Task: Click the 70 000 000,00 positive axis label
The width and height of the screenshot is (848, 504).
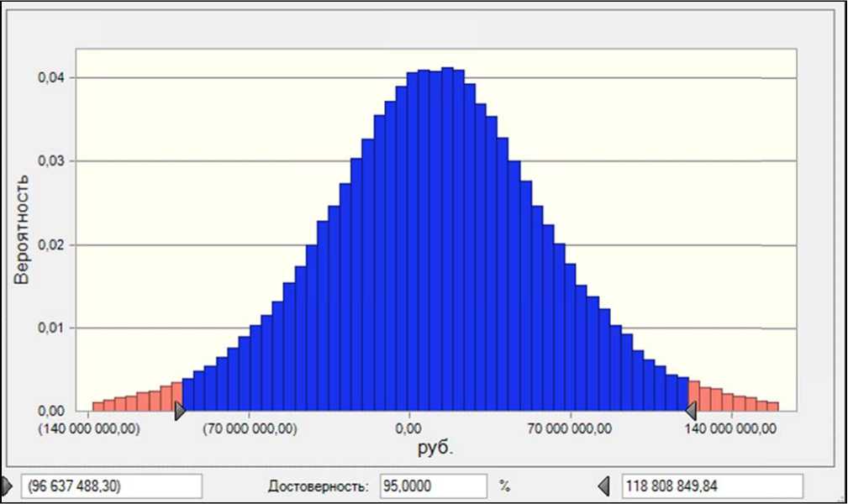Action: click(x=570, y=429)
